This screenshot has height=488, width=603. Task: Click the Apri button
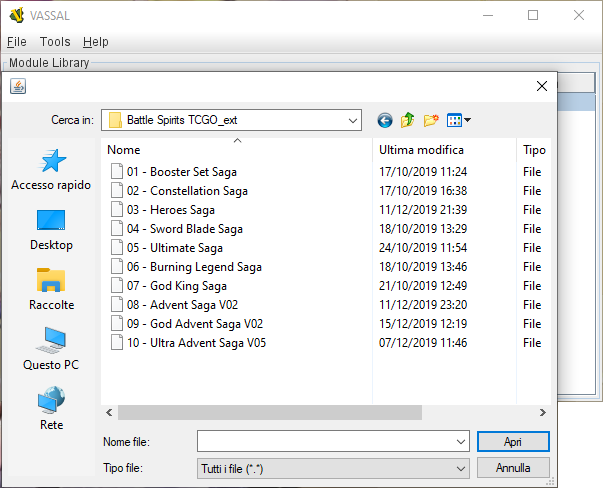tap(513, 441)
